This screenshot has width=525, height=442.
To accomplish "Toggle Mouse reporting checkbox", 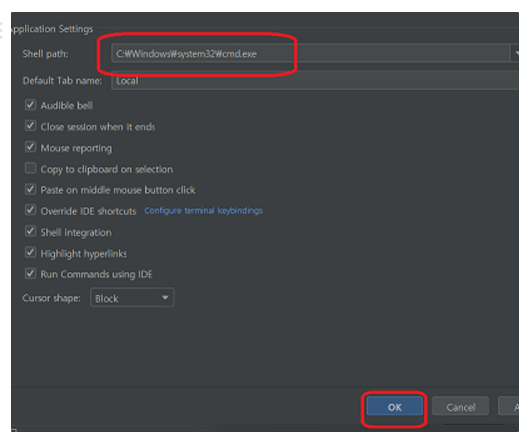I will pos(30,147).
